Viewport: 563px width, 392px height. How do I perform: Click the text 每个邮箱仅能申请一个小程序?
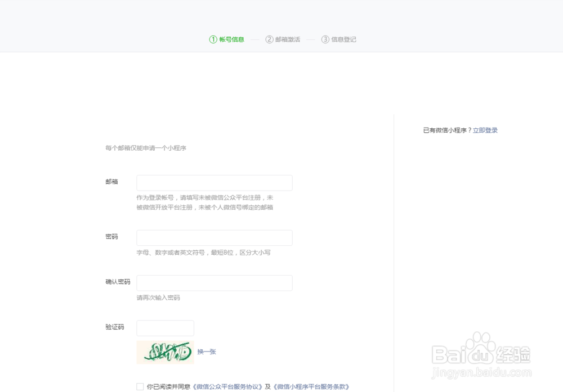[x=146, y=148]
